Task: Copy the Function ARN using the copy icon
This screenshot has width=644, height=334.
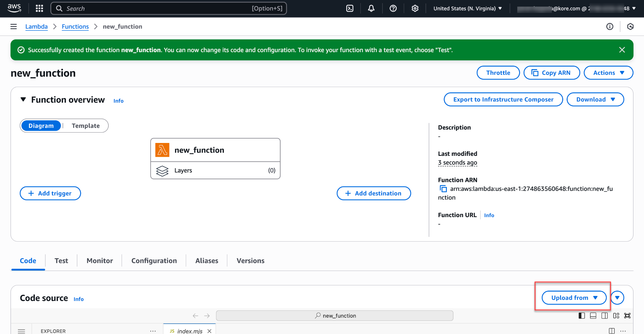Action: pos(443,189)
